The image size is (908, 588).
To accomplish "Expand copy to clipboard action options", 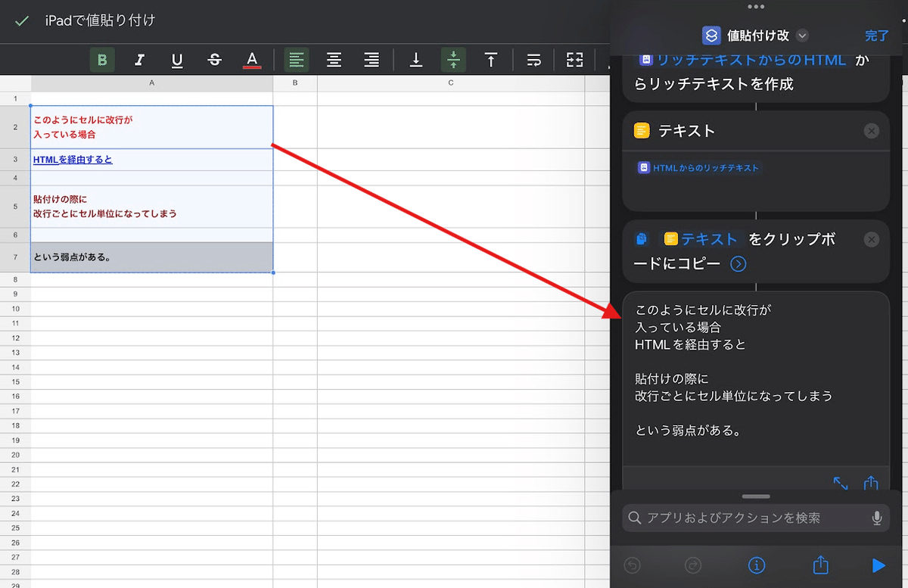I will tap(739, 264).
